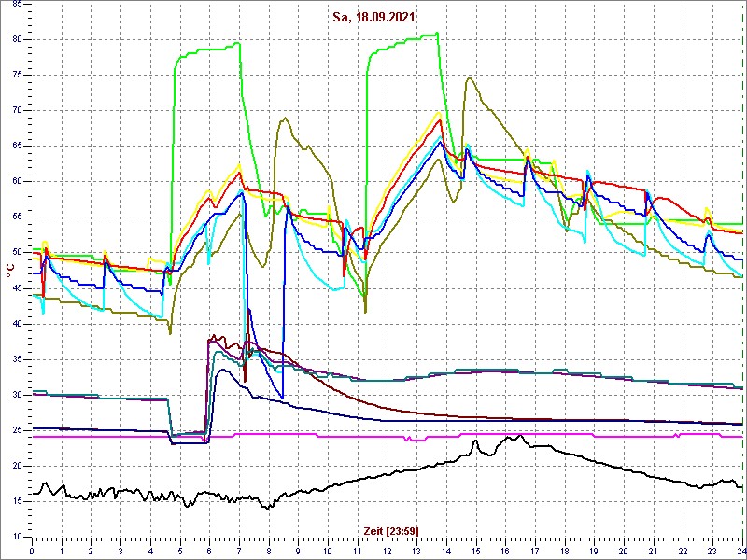
Task: Select hour 20 on the time axis
Action: (624, 551)
